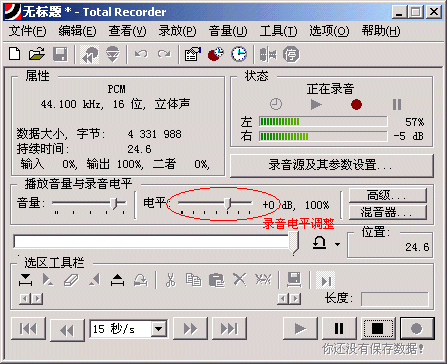Click the fast forward button
Image resolution: width=447 pixels, height=364 pixels.
190,329
